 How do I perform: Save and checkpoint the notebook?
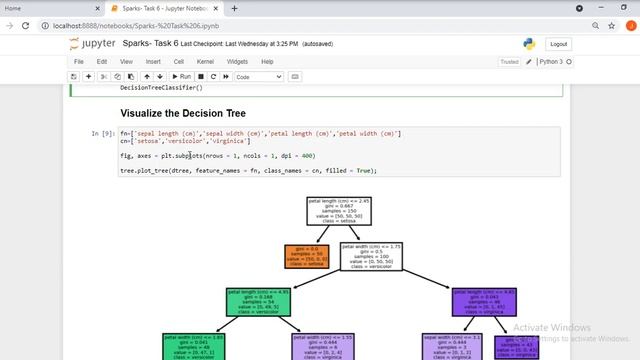point(73,77)
